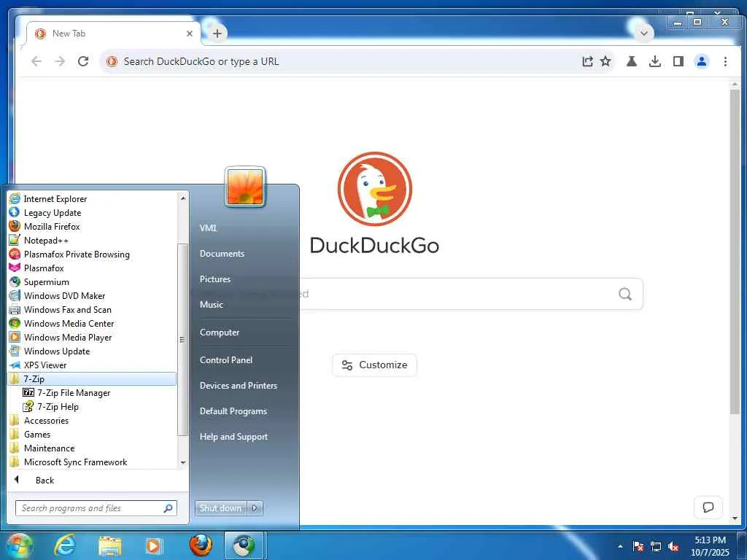Toggle the browser side panel
747x560 pixels.
[678, 61]
